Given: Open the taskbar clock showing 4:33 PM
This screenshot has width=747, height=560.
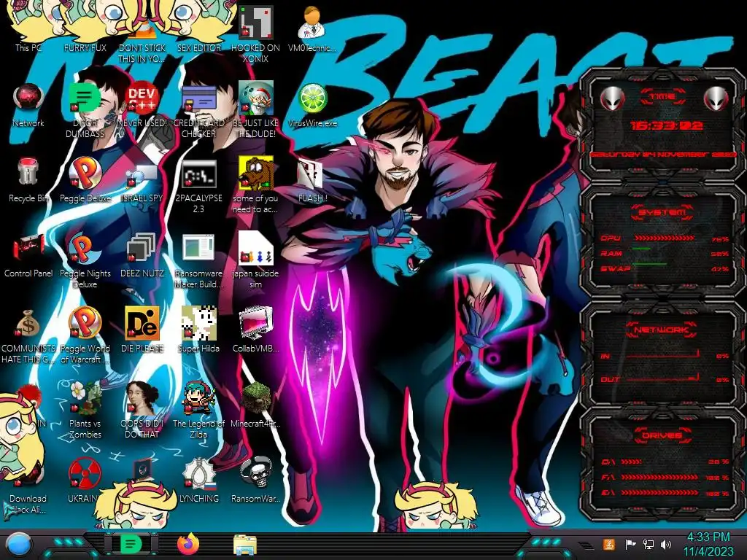Looking at the screenshot, I should pyautogui.click(x=708, y=544).
